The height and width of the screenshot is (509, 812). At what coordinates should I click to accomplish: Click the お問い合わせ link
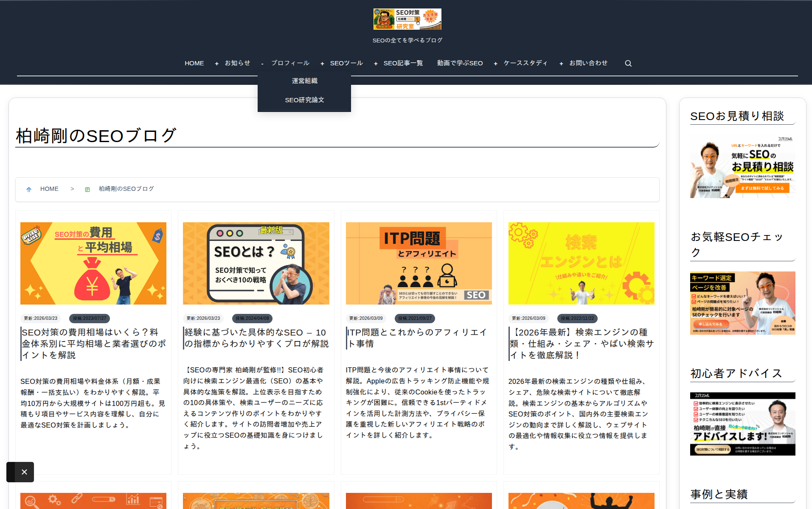point(588,63)
